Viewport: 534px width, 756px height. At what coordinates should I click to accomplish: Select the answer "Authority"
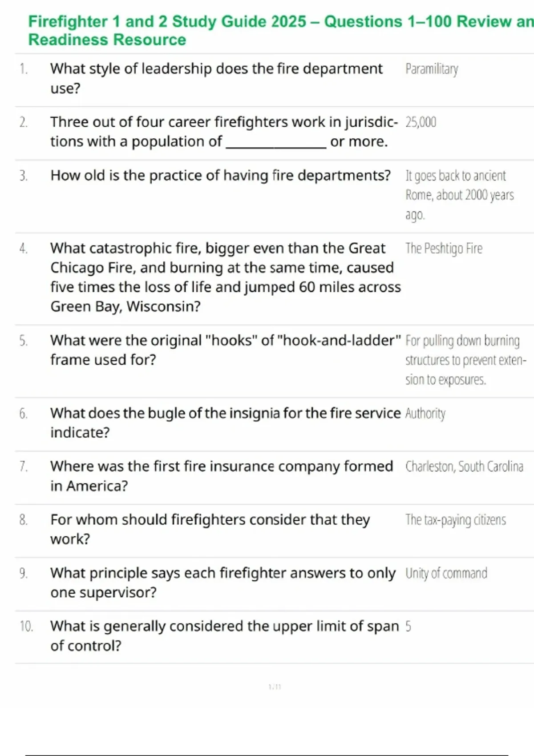(x=425, y=414)
